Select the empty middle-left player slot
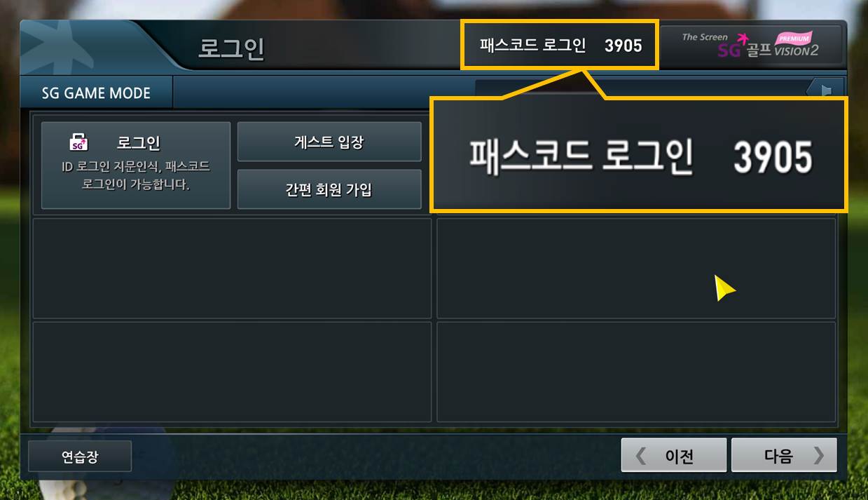 (232, 269)
